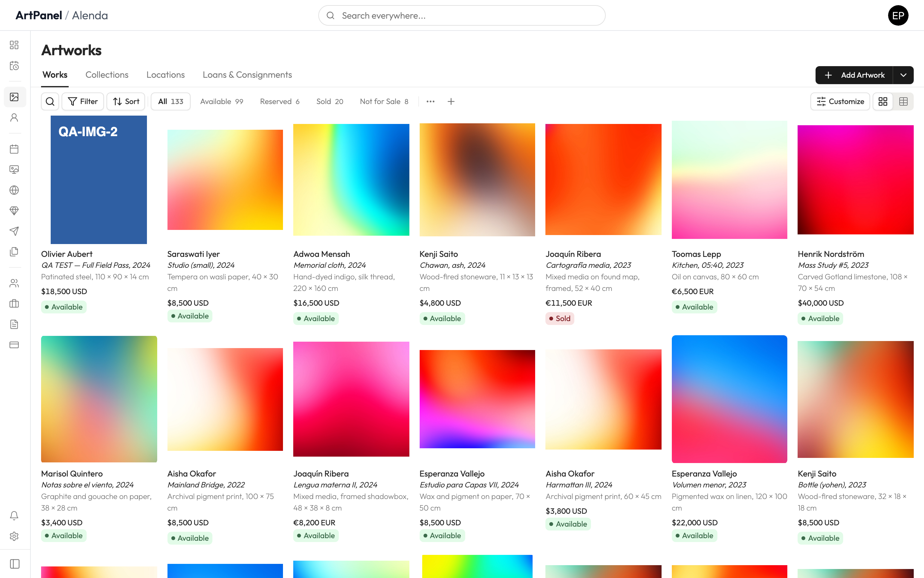
Task: Click Available badge under Harmattan III
Action: (x=568, y=524)
